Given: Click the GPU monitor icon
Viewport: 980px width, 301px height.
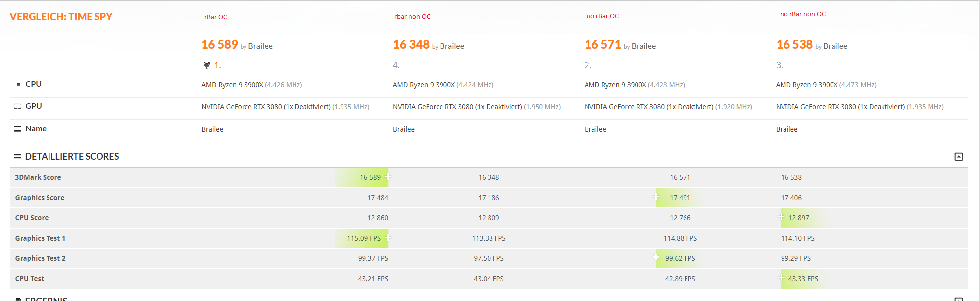Looking at the screenshot, I should [x=18, y=106].
